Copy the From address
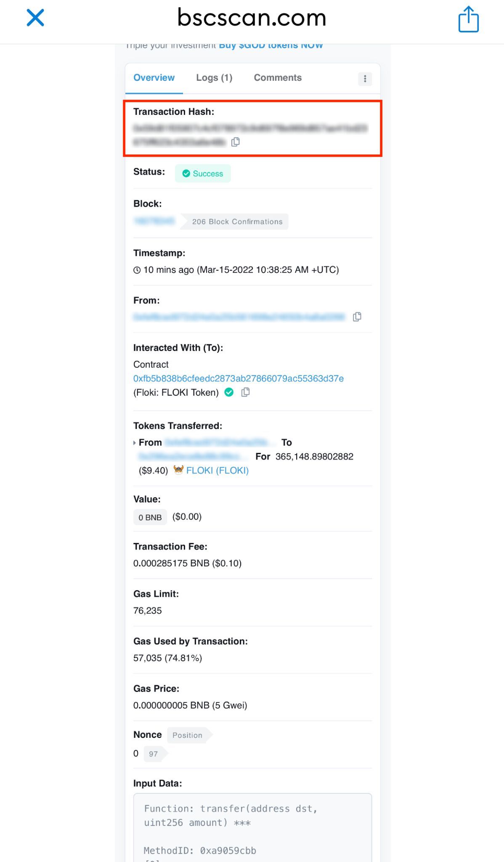 [357, 317]
